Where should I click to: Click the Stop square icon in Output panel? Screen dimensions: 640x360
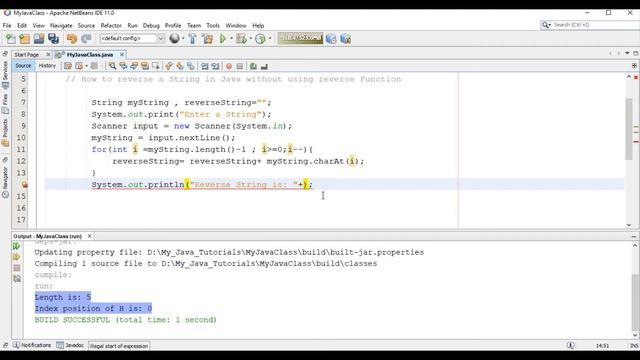coord(17,268)
